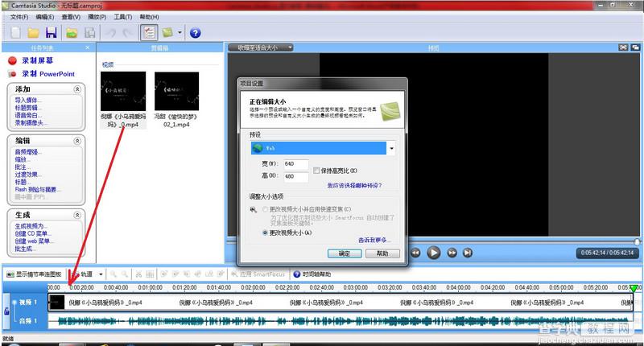The width and height of the screenshot is (644, 346).
Task: Click the previous clip playback button
Action: point(415,253)
